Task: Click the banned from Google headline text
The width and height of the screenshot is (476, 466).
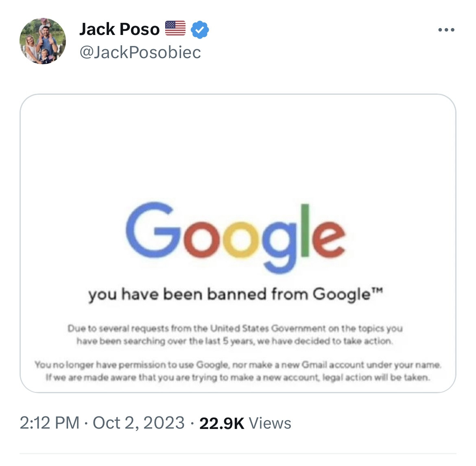Action: coord(229,294)
